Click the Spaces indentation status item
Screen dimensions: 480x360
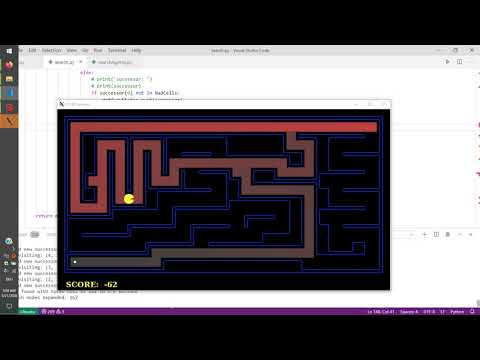[409, 312]
